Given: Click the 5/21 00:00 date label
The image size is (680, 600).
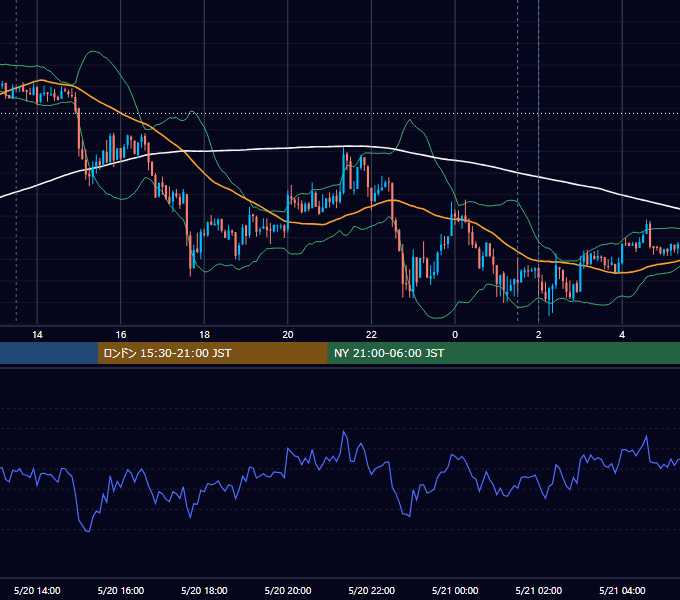Looking at the screenshot, I should pyautogui.click(x=455, y=590).
